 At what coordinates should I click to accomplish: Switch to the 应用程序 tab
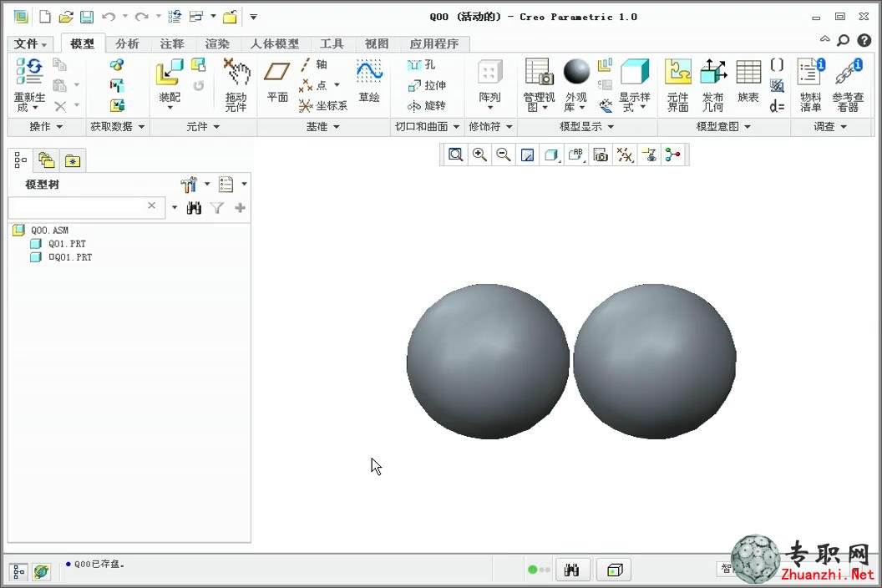point(434,44)
